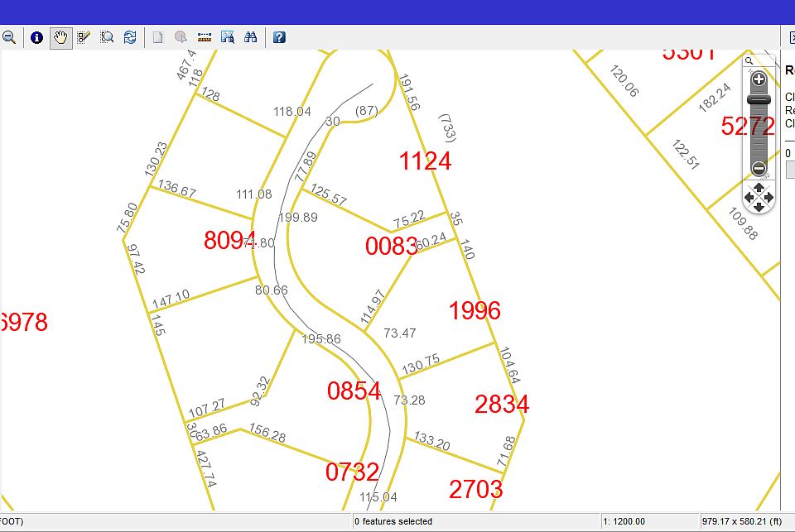This screenshot has height=532, width=795.
Task: Click dimension label 115.04
Action: pos(378,497)
